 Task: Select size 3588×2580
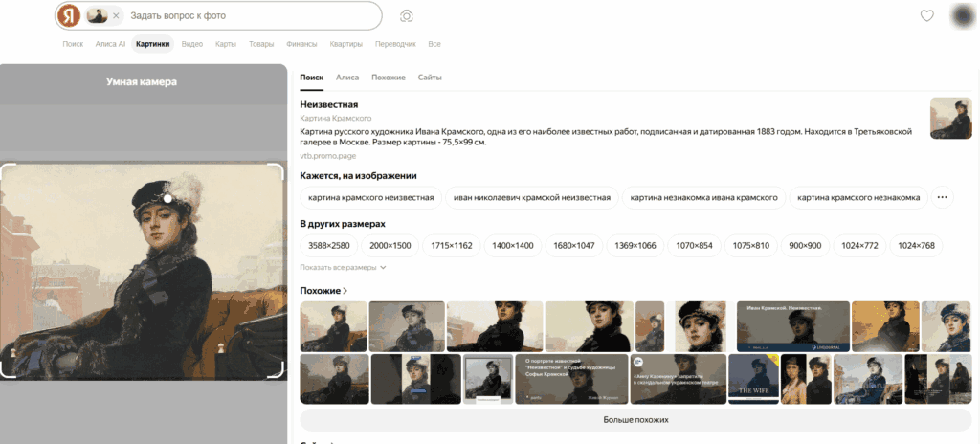pyautogui.click(x=329, y=246)
